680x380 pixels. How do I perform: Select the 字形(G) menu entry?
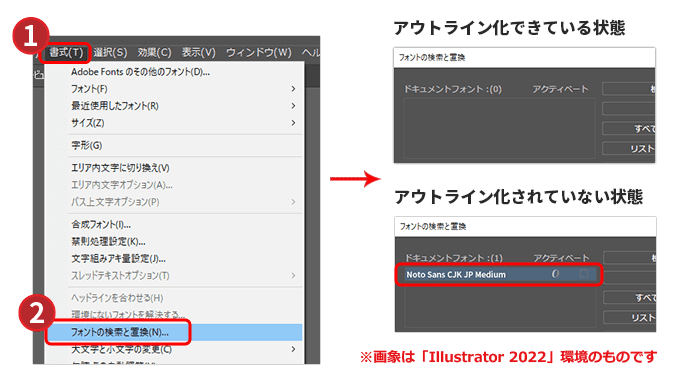pyautogui.click(x=173, y=145)
